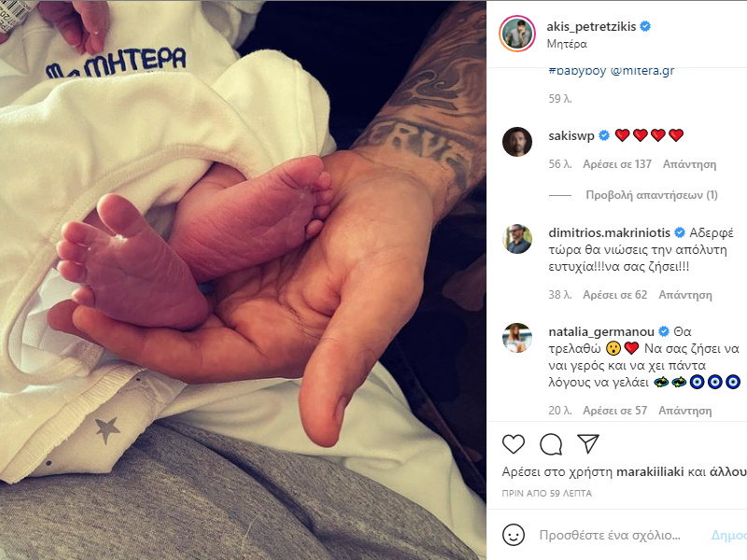Expand replies with Προβολή απαντήσεων (1)
This screenshot has width=747, height=560.
tap(651, 195)
